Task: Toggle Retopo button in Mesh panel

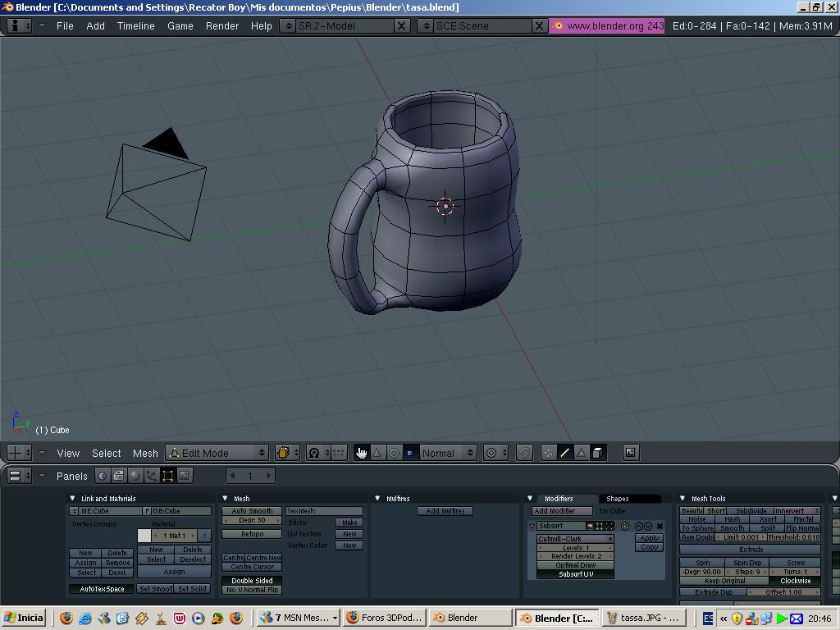Action: 252,534
